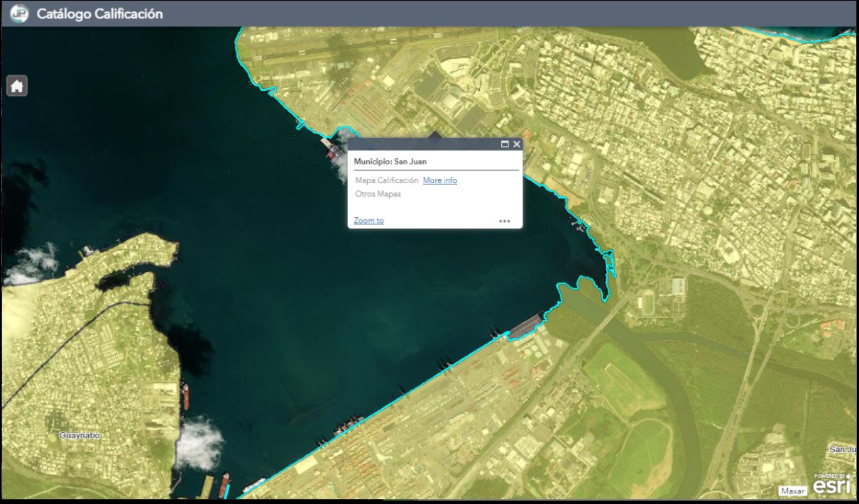Click the Home default extent button

[x=17, y=86]
